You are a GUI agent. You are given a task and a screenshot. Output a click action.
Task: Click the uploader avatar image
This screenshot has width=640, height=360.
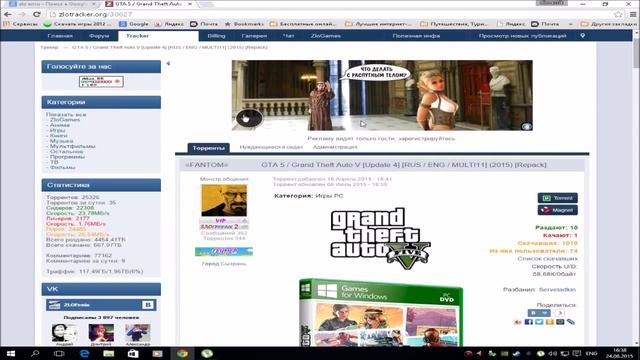pos(224,200)
